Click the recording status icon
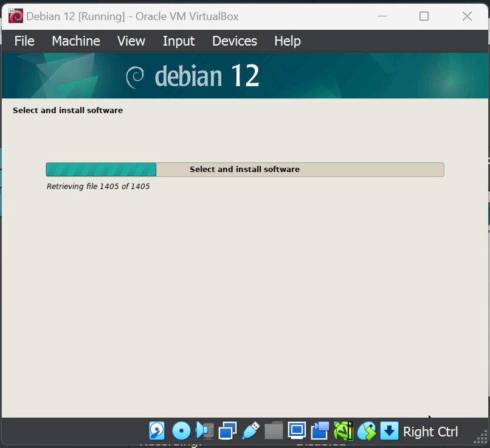Image resolution: width=490 pixels, height=448 pixels. point(320,431)
